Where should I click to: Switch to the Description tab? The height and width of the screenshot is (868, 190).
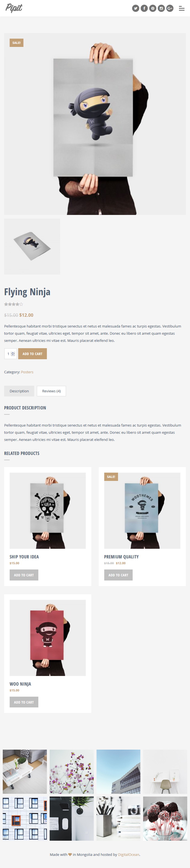pos(19,391)
